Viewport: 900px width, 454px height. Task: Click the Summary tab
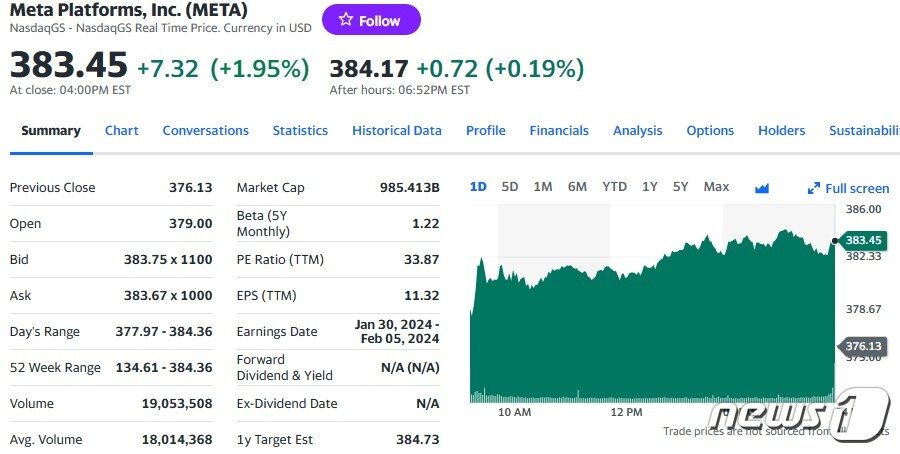(x=51, y=131)
